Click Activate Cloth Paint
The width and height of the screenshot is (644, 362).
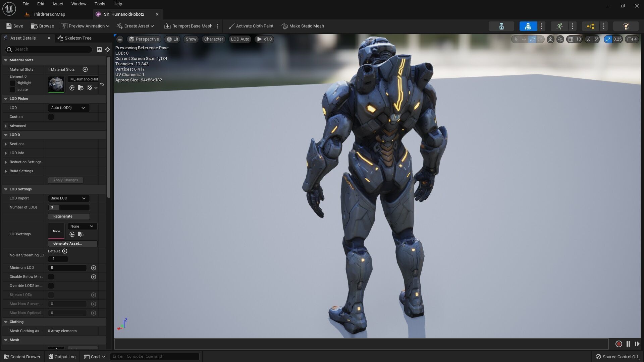[251, 26]
